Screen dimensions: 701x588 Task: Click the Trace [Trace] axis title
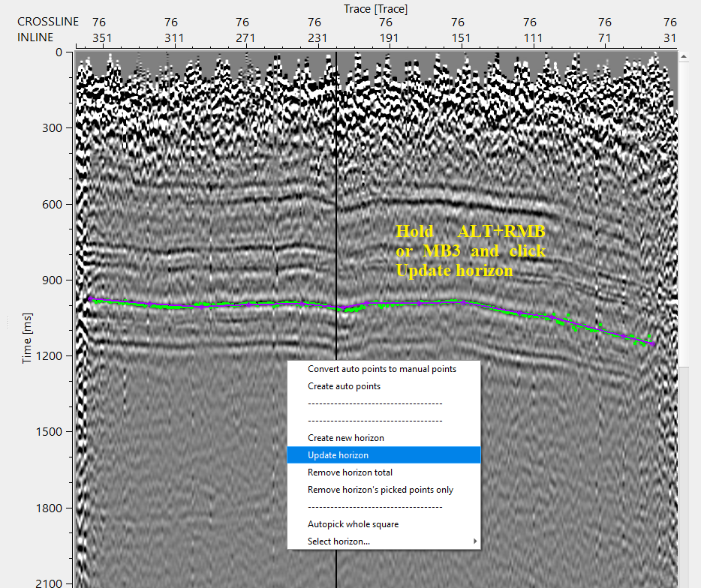(x=375, y=8)
